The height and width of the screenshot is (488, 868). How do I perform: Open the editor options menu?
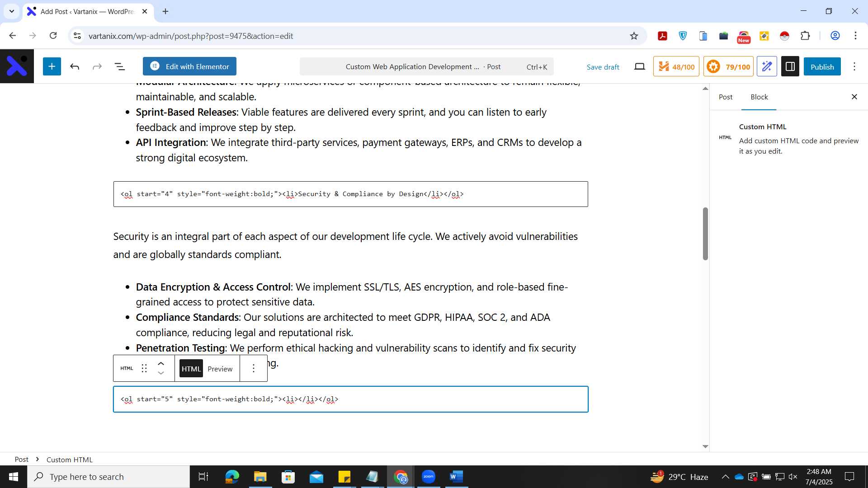[854, 67]
